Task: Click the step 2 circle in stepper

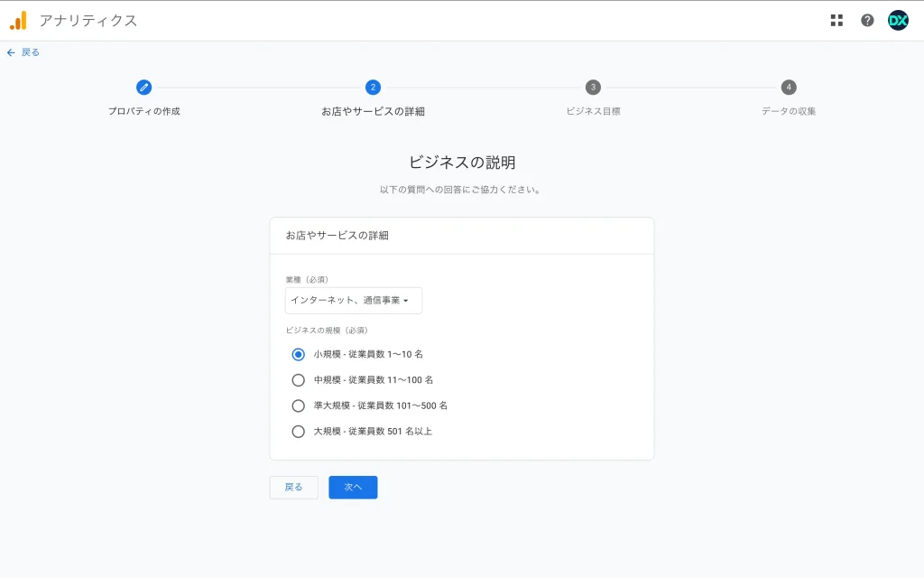Action: point(373,88)
